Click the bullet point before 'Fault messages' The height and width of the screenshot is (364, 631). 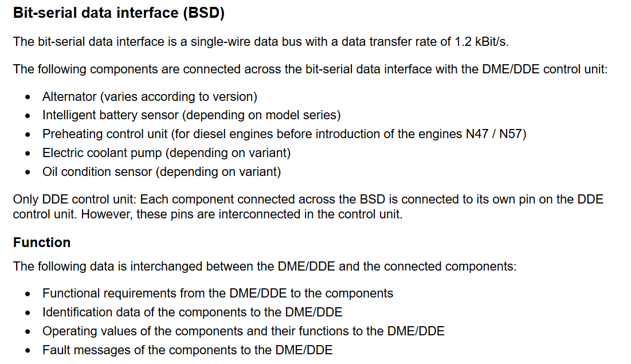pyautogui.click(x=28, y=350)
